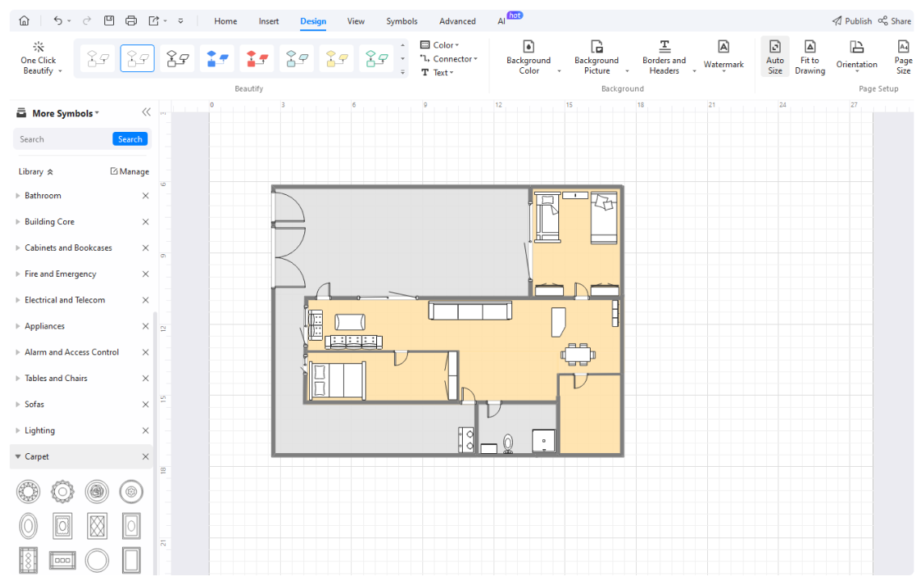Open the Text dropdown
Screen dimensions: 924x585
(x=439, y=72)
